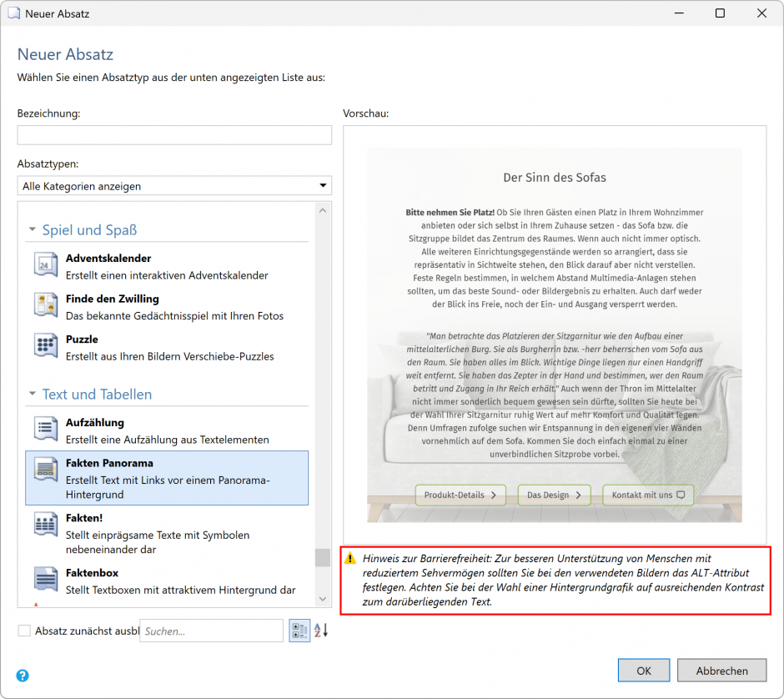784x699 pixels.
Task: Click 'Produkt-Details' button in preview
Action: [x=460, y=495]
